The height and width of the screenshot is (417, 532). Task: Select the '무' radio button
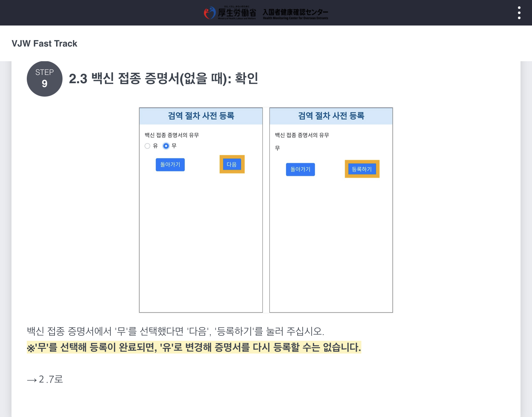(166, 146)
